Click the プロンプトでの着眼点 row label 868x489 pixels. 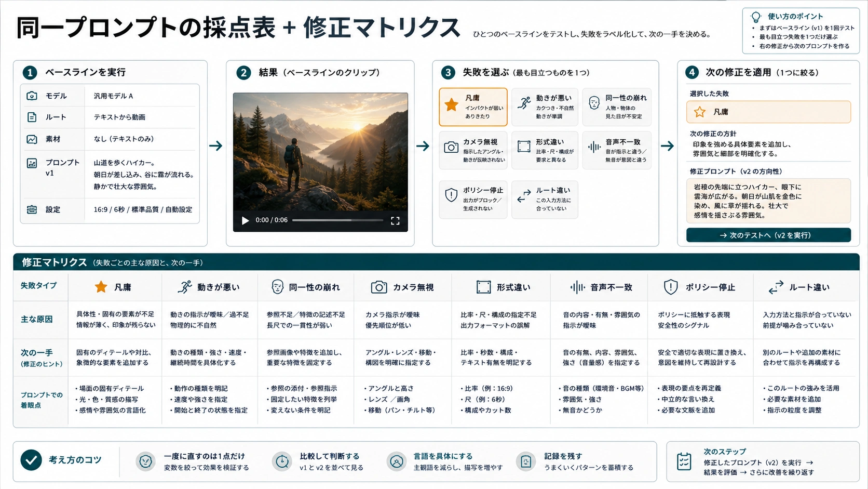coord(41,400)
